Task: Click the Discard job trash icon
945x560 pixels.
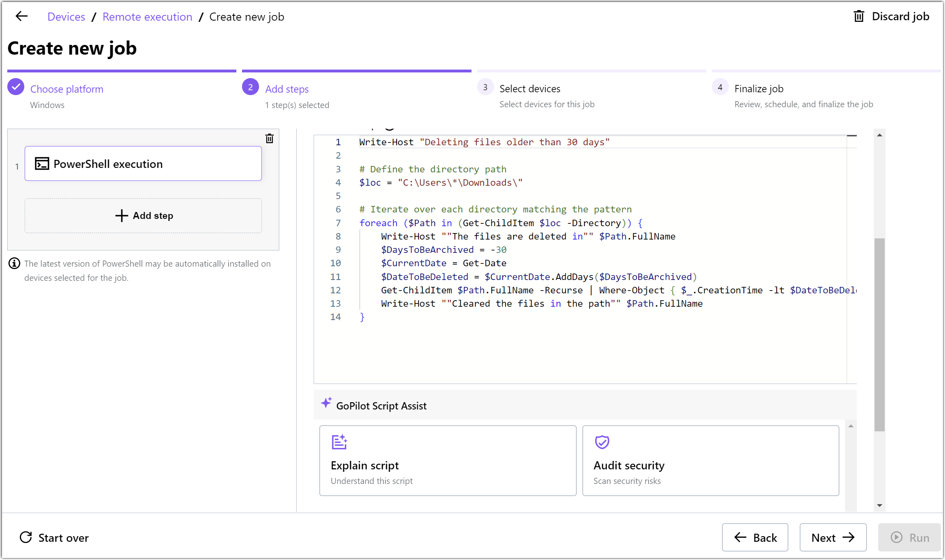Action: click(858, 17)
